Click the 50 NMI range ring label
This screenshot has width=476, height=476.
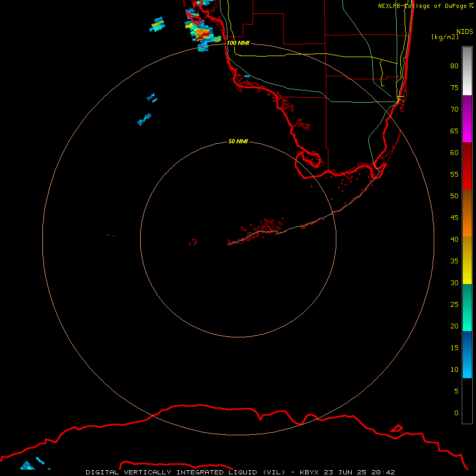[x=238, y=141]
